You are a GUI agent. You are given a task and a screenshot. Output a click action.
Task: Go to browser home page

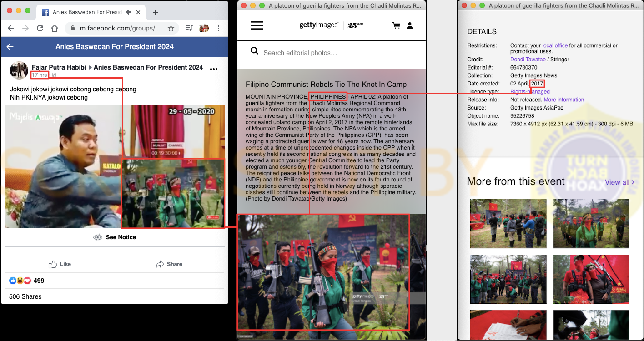(55, 28)
